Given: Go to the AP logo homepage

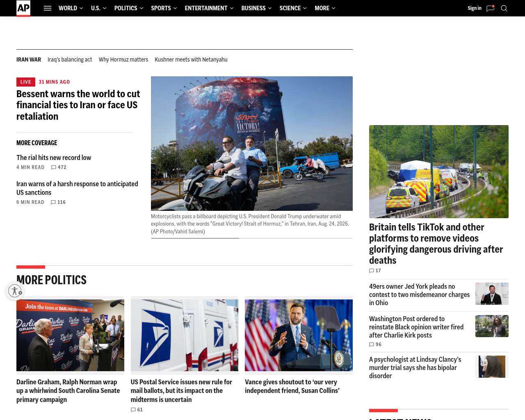Looking at the screenshot, I should click(x=23, y=8).
